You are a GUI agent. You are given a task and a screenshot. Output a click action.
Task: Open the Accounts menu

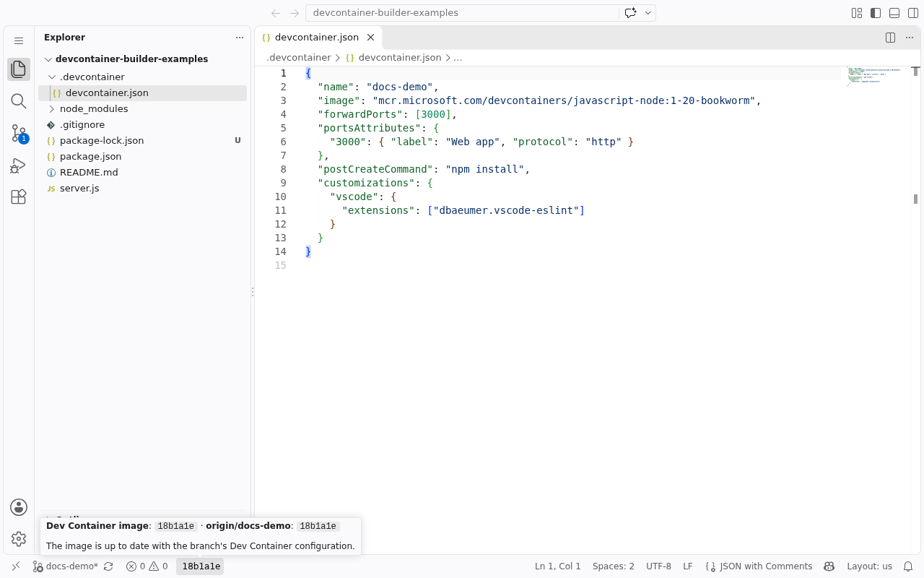click(19, 507)
